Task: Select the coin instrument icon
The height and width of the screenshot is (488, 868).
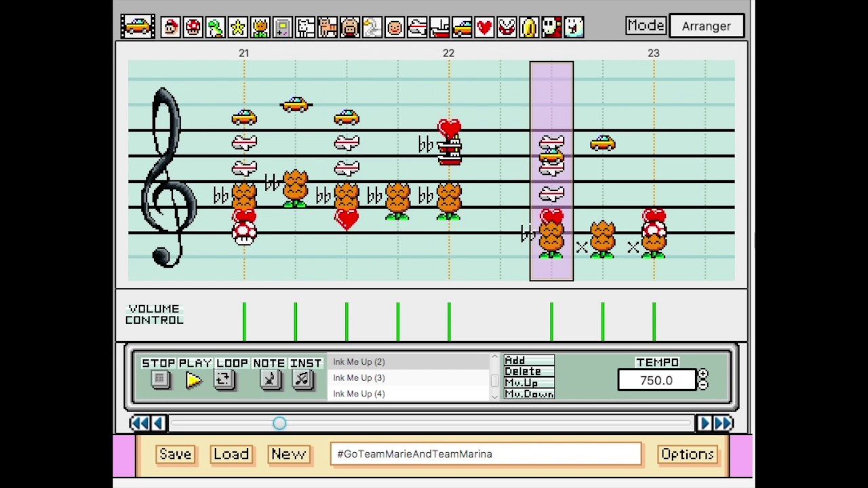Action: pos(529,28)
